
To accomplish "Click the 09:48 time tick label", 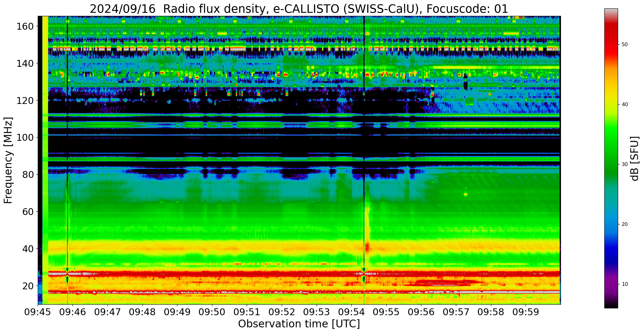I will click(x=142, y=312).
